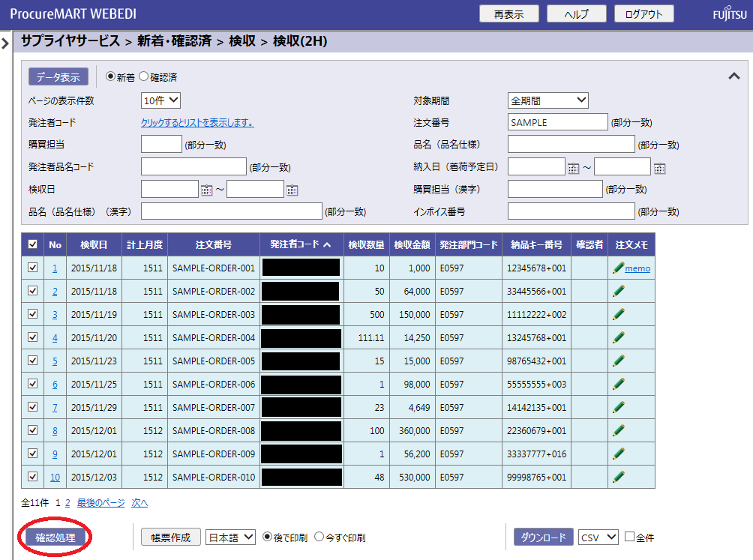The image size is (753, 560).
Task: Click データ表示 button
Action: click(x=58, y=76)
